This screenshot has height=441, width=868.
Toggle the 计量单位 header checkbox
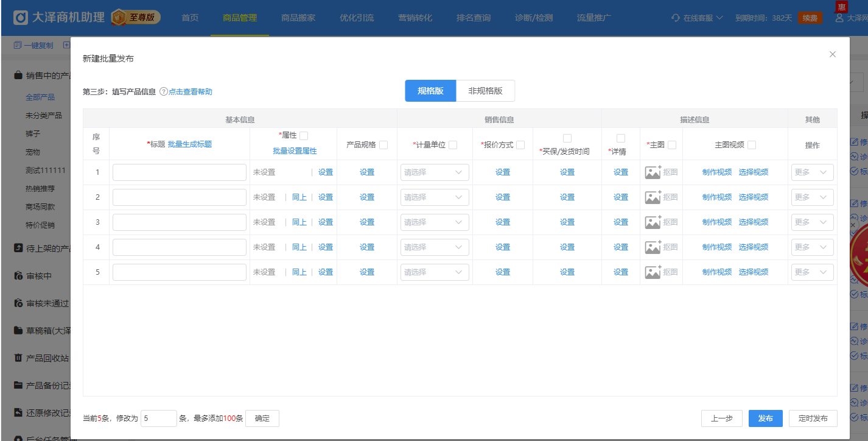coord(453,145)
